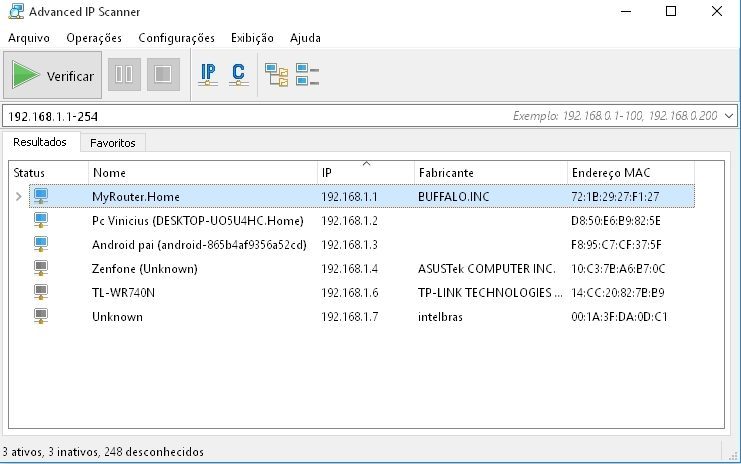
Task: Click IP address 192.168.1.4
Action: coord(349,269)
